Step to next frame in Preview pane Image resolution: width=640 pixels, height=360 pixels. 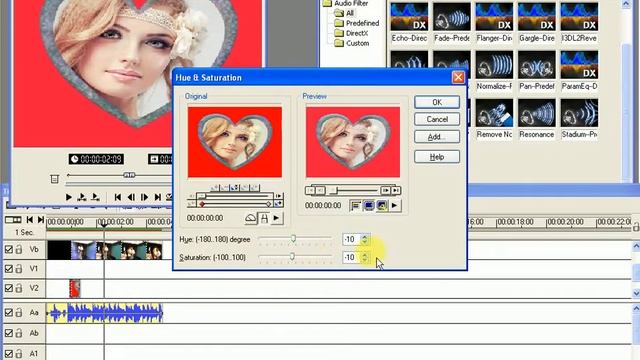click(x=385, y=191)
